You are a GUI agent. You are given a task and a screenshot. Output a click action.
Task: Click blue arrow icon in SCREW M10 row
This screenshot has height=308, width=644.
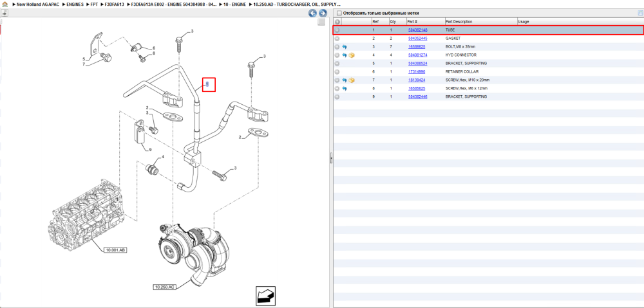pyautogui.click(x=345, y=80)
